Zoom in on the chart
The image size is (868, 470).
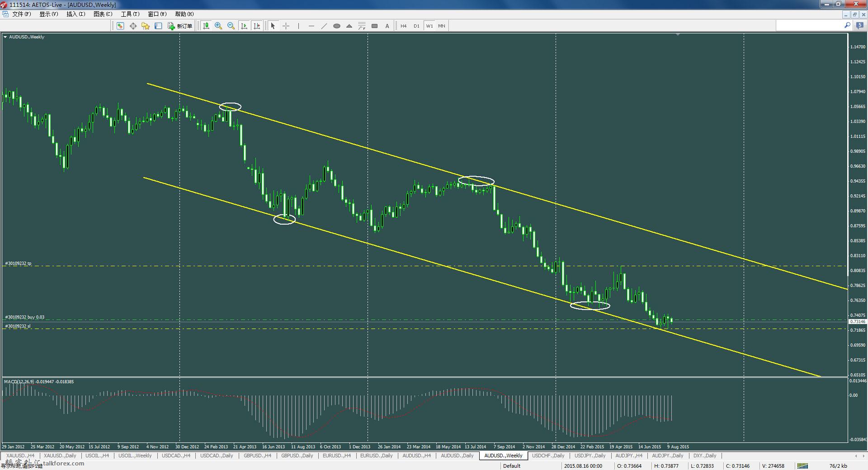(218, 26)
